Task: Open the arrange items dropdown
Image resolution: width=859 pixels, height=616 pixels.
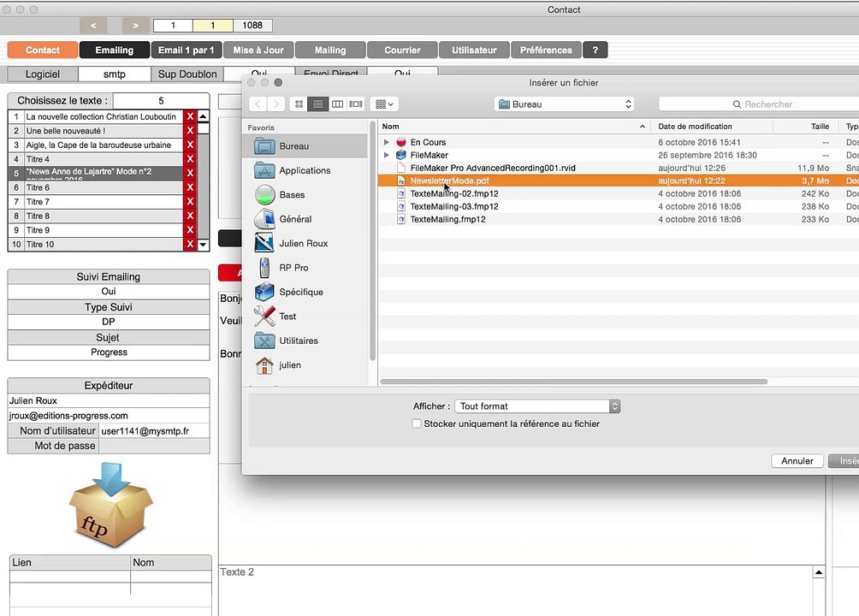Action: [384, 104]
